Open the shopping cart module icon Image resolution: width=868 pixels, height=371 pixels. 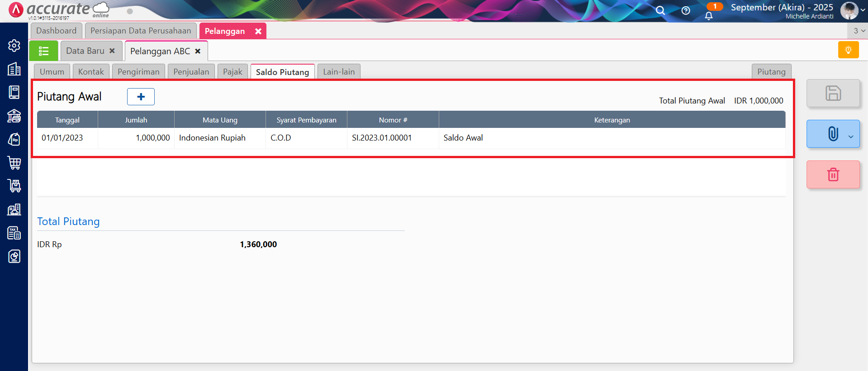(14, 163)
